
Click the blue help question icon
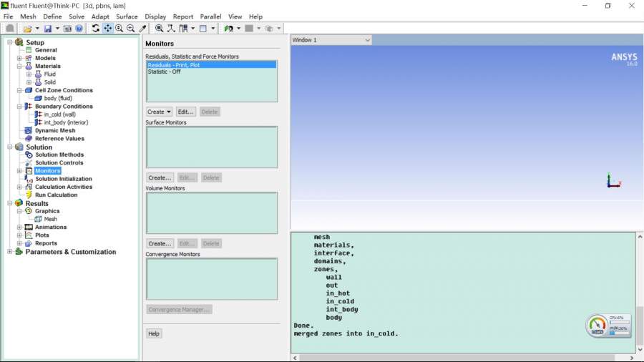click(79, 29)
